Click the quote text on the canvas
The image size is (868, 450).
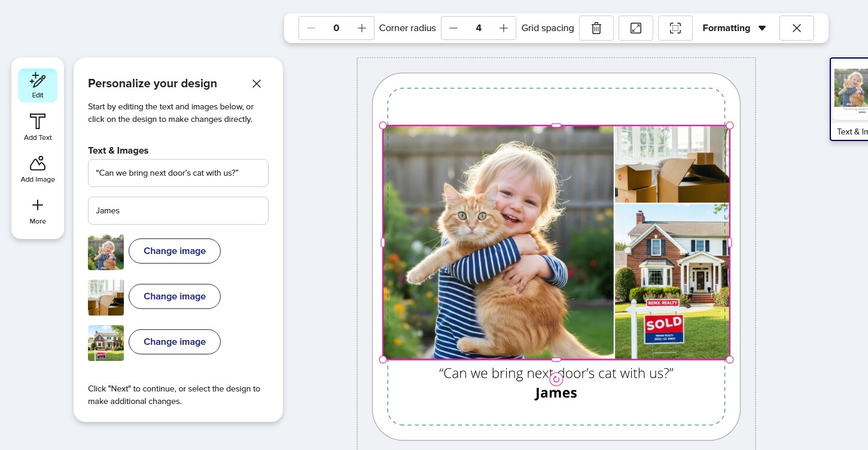[x=556, y=374]
